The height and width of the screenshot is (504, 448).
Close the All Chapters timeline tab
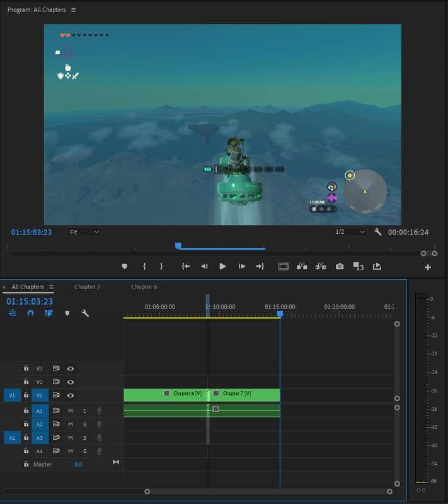tap(4, 287)
